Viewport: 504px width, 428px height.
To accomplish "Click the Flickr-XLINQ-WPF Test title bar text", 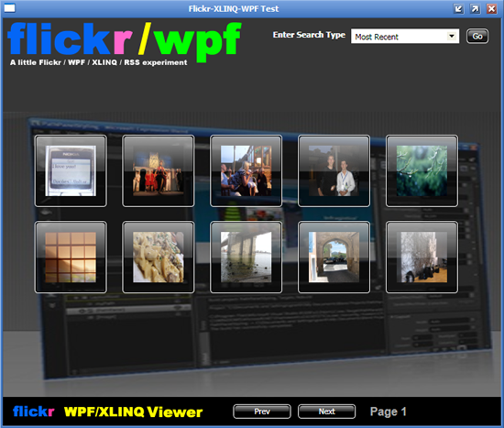I will click(234, 8).
